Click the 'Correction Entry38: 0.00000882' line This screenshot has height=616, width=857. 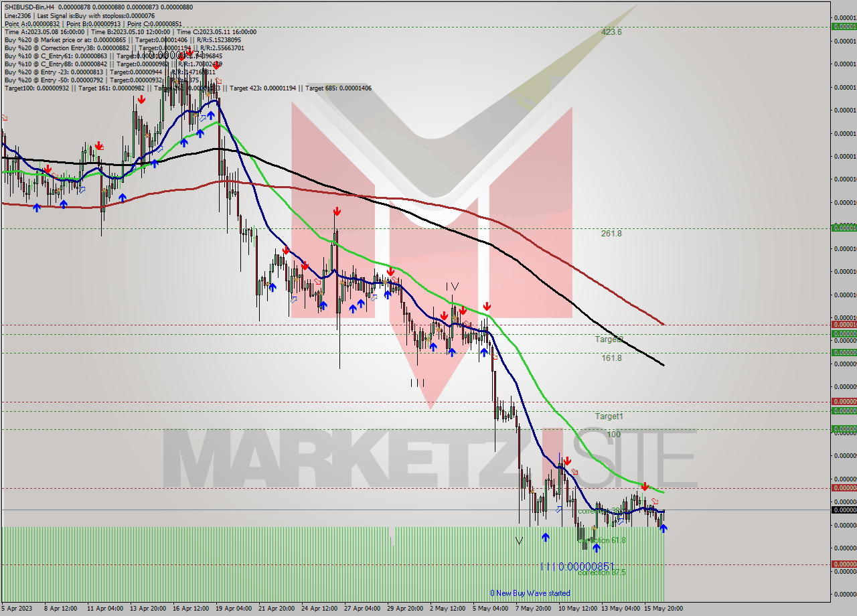click(x=124, y=48)
